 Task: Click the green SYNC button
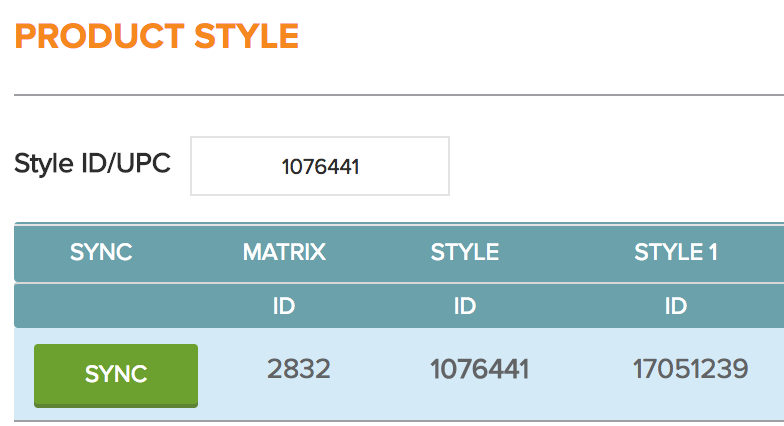coord(116,374)
